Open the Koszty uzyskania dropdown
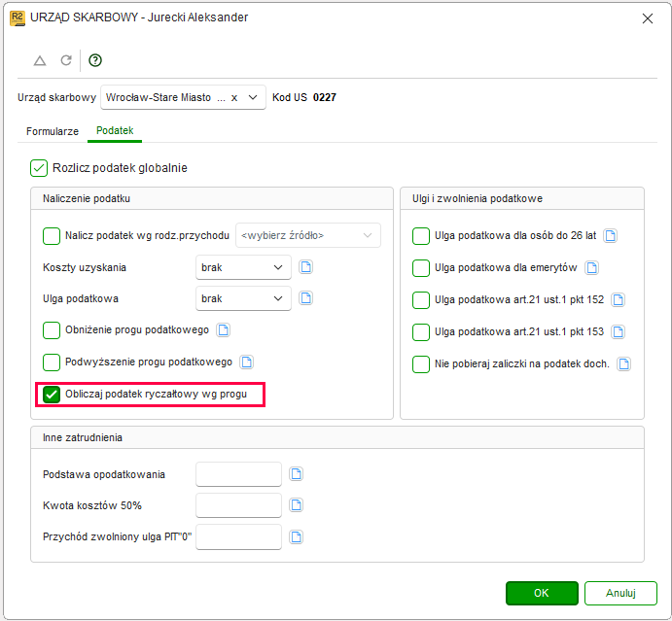Screen dimensions: 672x621 (x=243, y=267)
